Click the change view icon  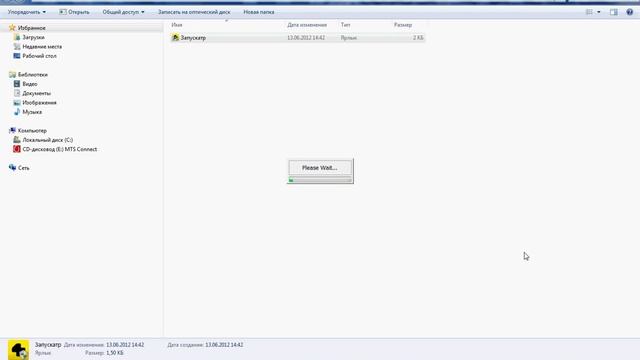tap(589, 12)
